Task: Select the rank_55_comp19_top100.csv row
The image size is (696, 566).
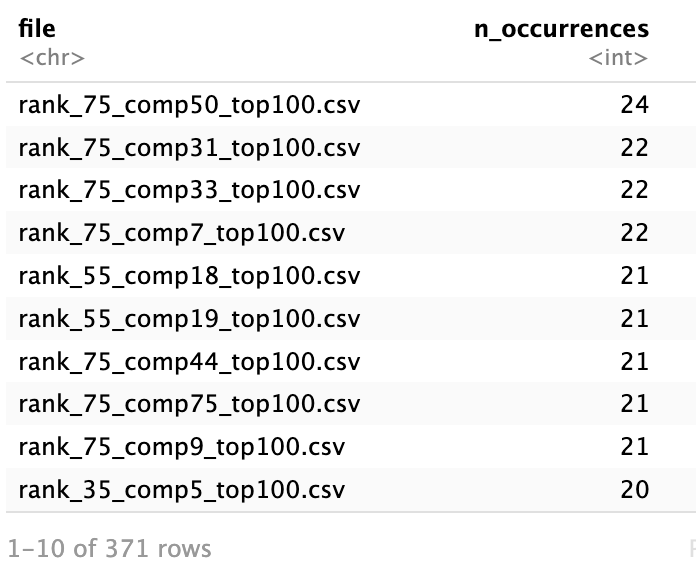Action: coord(189,319)
